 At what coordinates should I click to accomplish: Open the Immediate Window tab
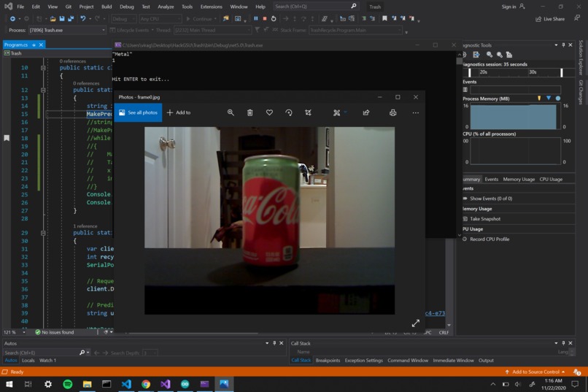click(453, 360)
